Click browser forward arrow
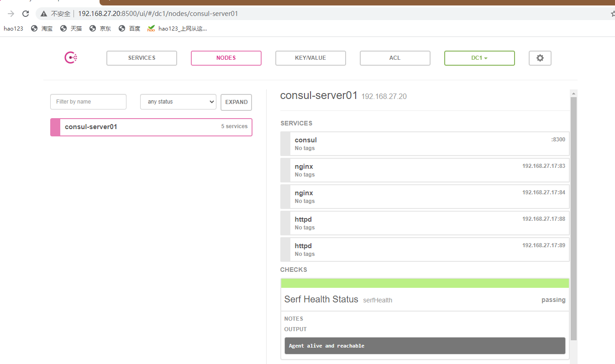This screenshot has height=364, width=615. point(11,14)
